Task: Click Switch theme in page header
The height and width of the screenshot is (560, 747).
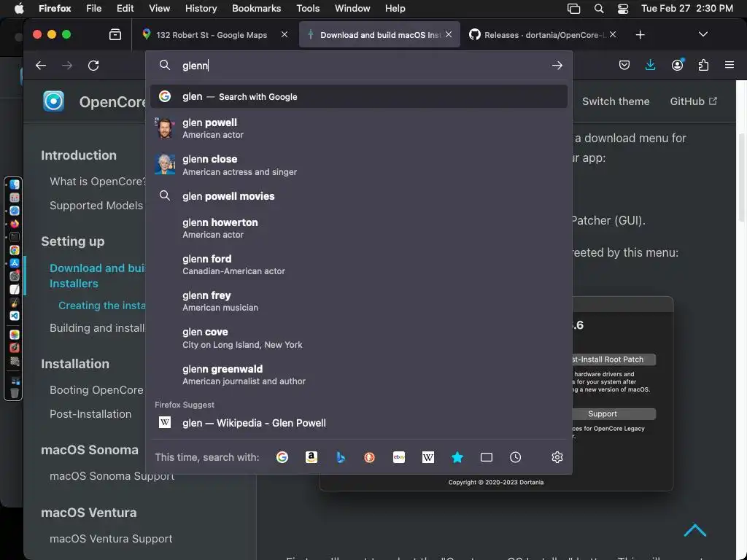Action: (x=616, y=101)
